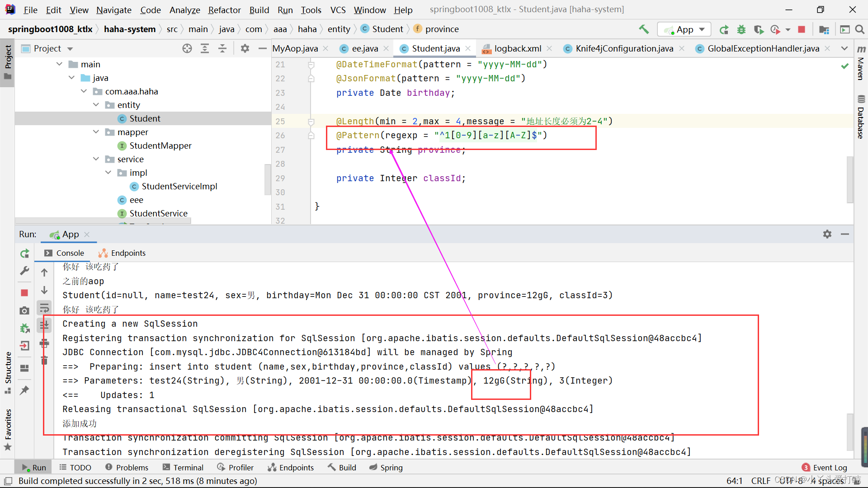Image resolution: width=868 pixels, height=488 pixels.
Task: Open the VCS menu
Action: click(338, 10)
